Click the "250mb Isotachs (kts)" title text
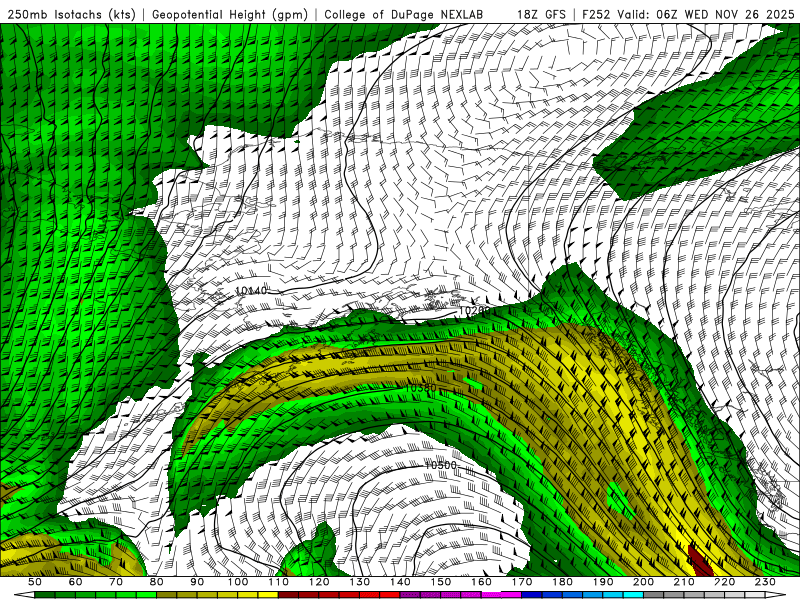The height and width of the screenshot is (600, 800). click(x=72, y=14)
